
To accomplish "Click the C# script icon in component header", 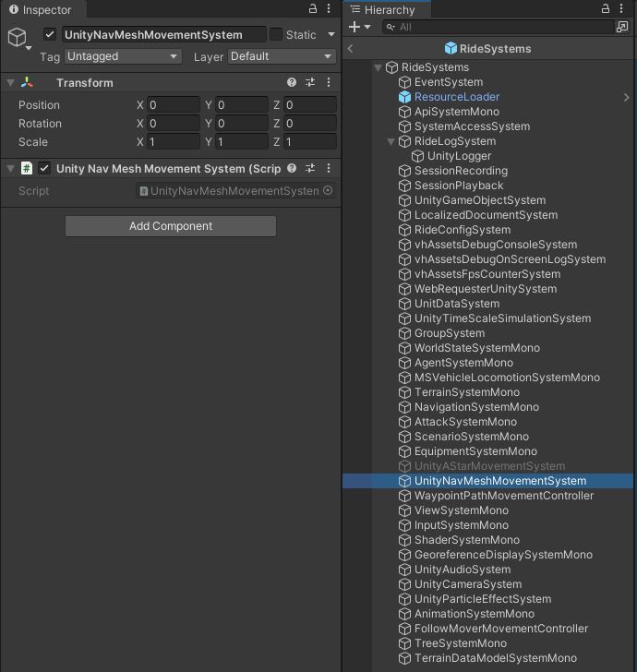I will coord(27,168).
